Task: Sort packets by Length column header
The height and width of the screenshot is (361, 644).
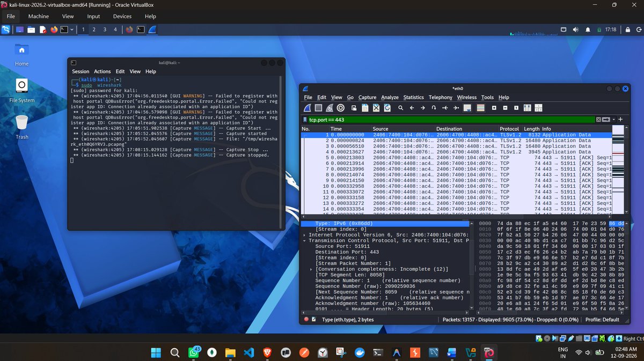Action: tap(531, 129)
